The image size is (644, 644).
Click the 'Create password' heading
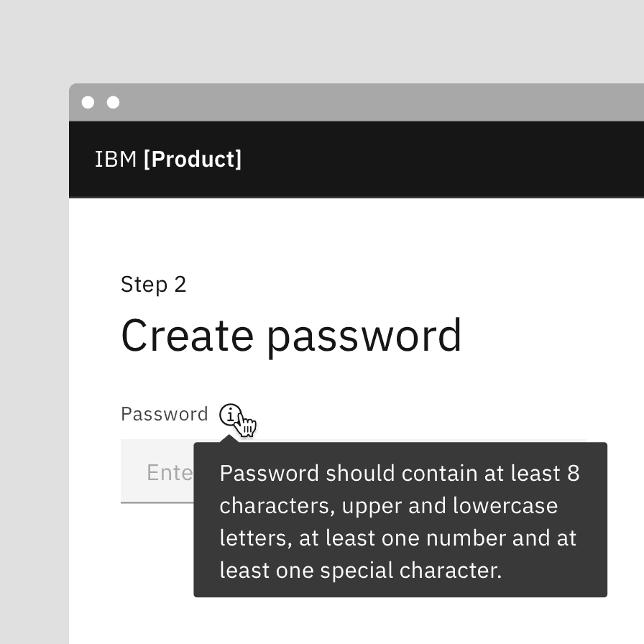pos(291,336)
